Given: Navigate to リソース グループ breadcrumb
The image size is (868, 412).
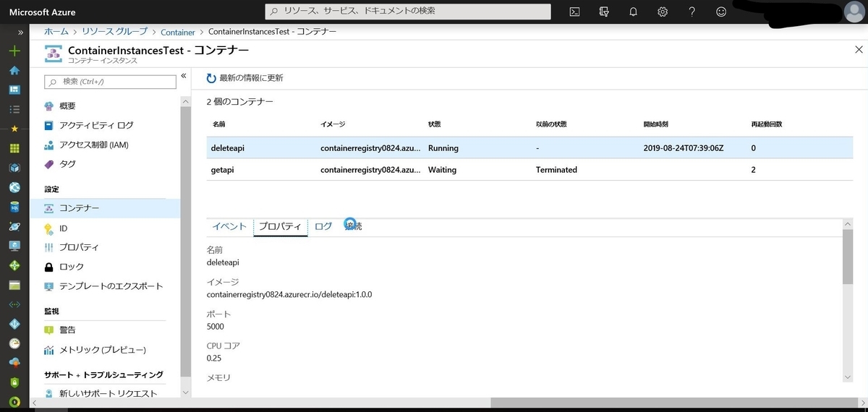Looking at the screenshot, I should point(114,32).
